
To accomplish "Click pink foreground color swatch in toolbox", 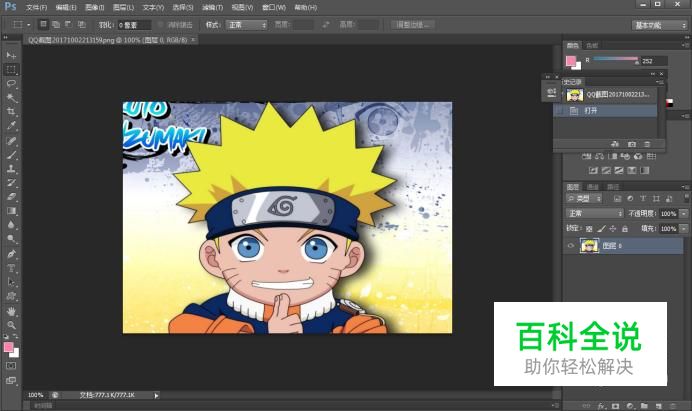I will (x=8, y=347).
